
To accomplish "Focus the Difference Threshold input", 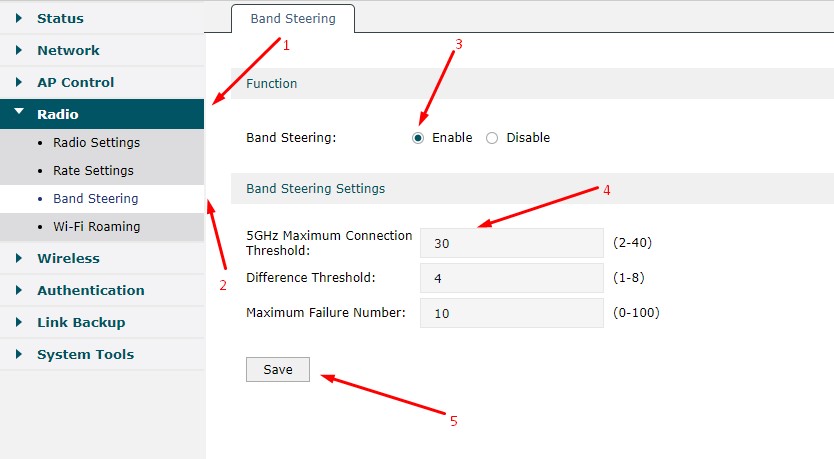I will [511, 277].
